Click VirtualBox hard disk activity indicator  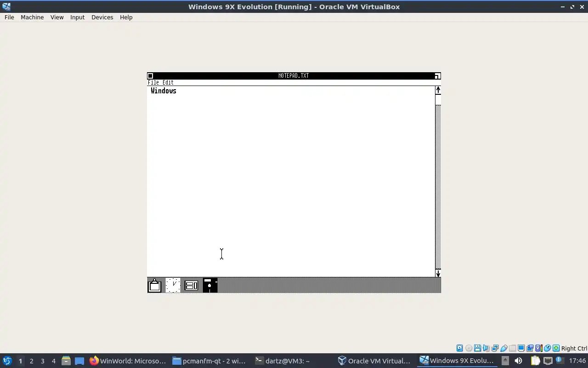pos(460,348)
